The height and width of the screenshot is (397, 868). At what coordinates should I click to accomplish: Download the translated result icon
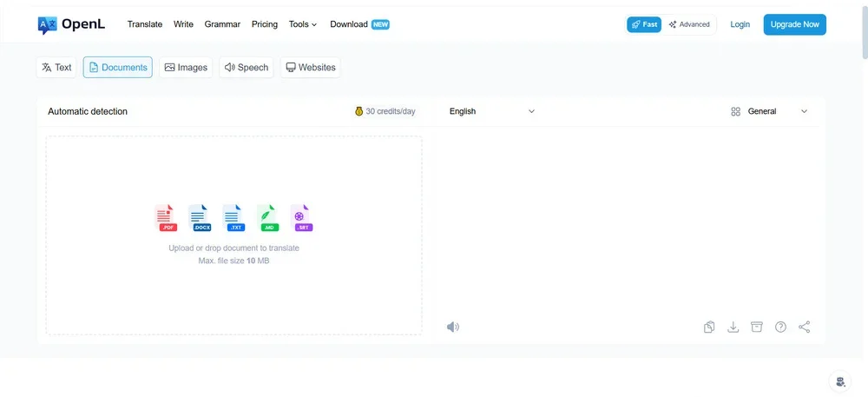[x=733, y=327]
